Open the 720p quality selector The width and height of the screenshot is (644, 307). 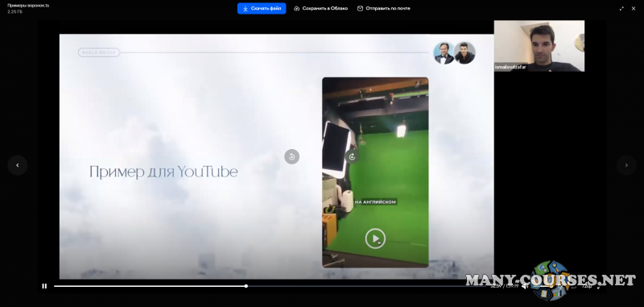[587, 286]
